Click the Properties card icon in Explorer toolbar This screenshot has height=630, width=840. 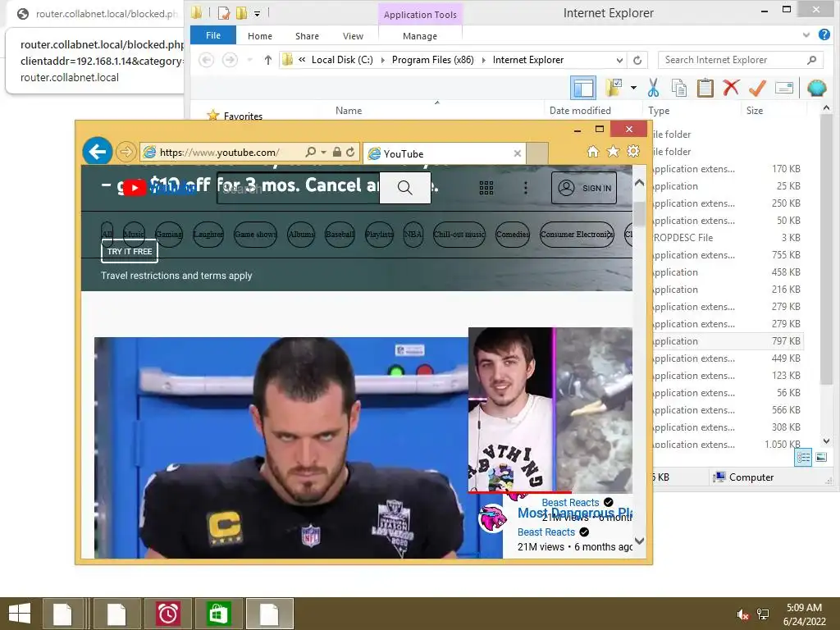click(783, 88)
